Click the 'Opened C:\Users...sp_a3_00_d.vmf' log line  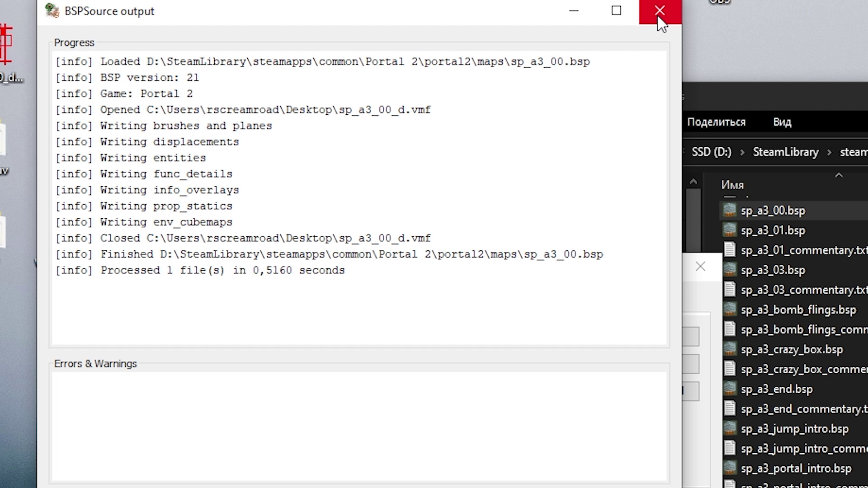243,110
